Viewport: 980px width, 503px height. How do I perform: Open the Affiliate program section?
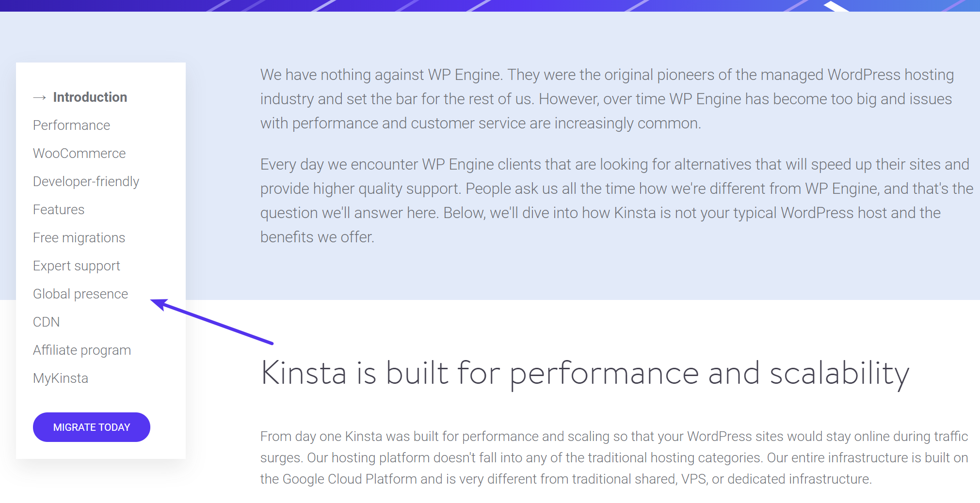coord(81,350)
